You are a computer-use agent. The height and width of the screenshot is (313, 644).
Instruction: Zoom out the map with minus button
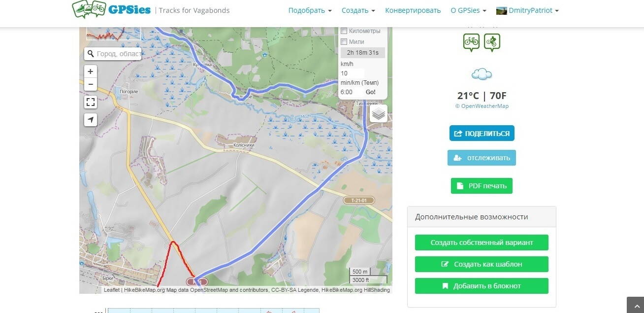[x=91, y=84]
